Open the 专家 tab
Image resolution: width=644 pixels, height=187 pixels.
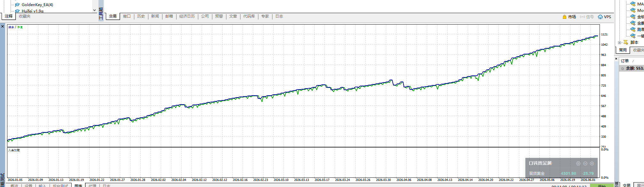[265, 16]
